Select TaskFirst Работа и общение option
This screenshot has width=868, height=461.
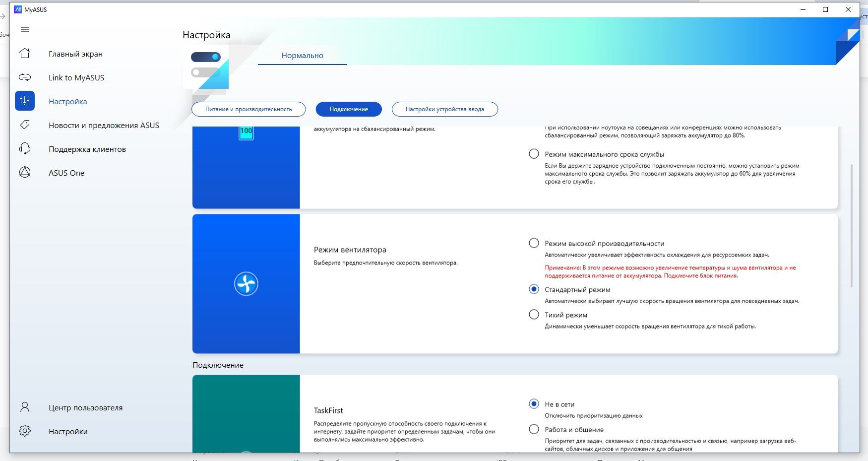(x=534, y=429)
